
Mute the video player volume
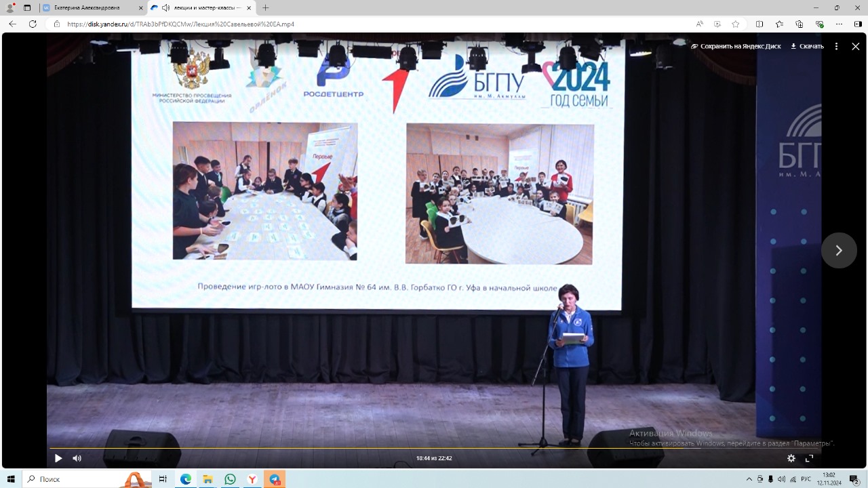click(x=77, y=458)
